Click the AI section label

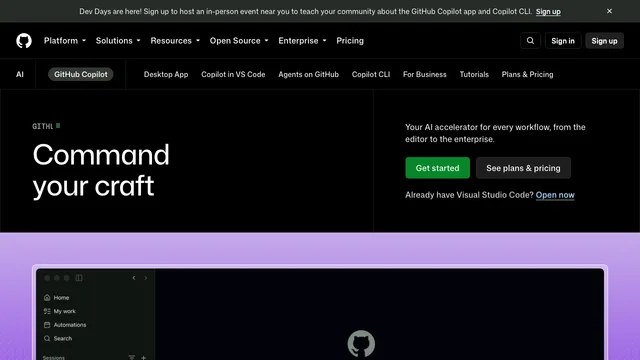point(20,74)
